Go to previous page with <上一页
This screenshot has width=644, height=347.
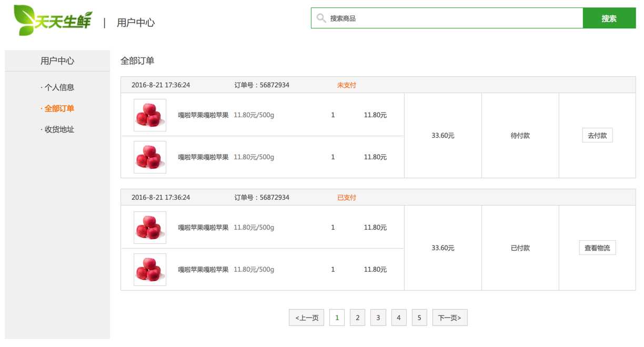(306, 318)
